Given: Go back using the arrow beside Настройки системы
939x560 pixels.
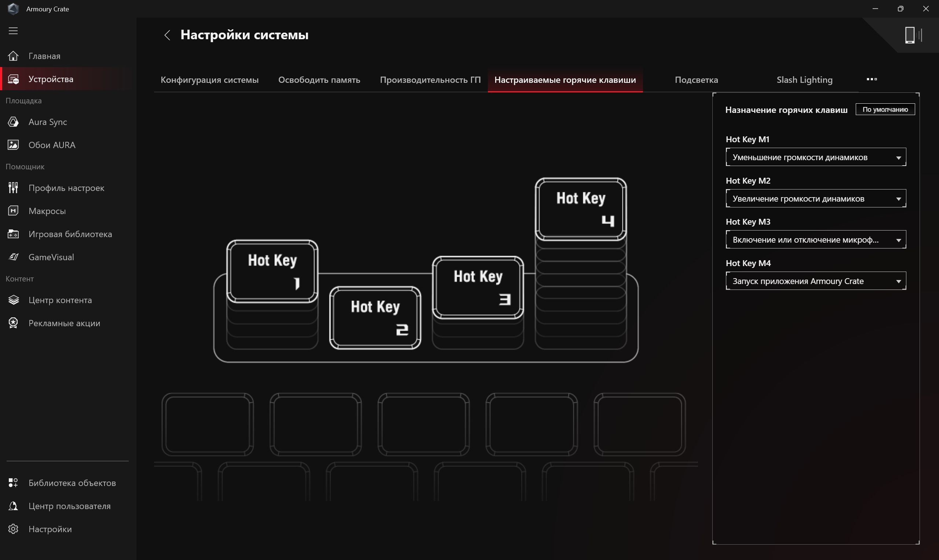Looking at the screenshot, I should pos(167,35).
